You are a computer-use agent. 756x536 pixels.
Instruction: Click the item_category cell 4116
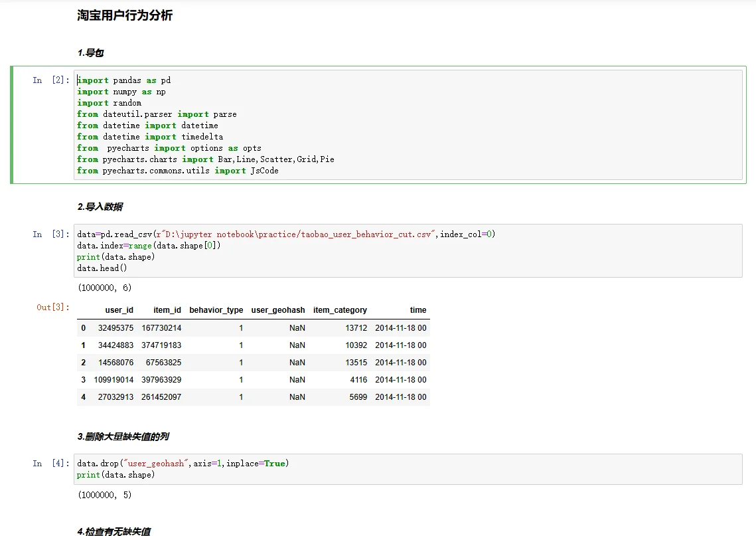pos(358,380)
